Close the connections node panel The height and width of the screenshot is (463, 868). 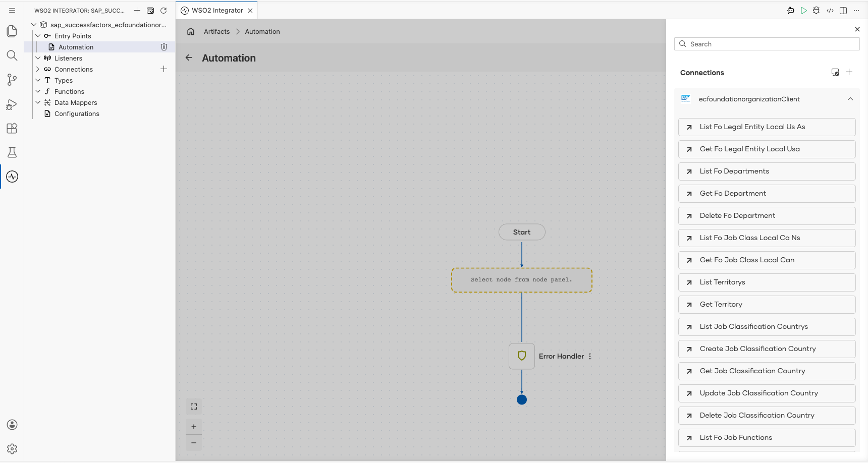coord(857,29)
